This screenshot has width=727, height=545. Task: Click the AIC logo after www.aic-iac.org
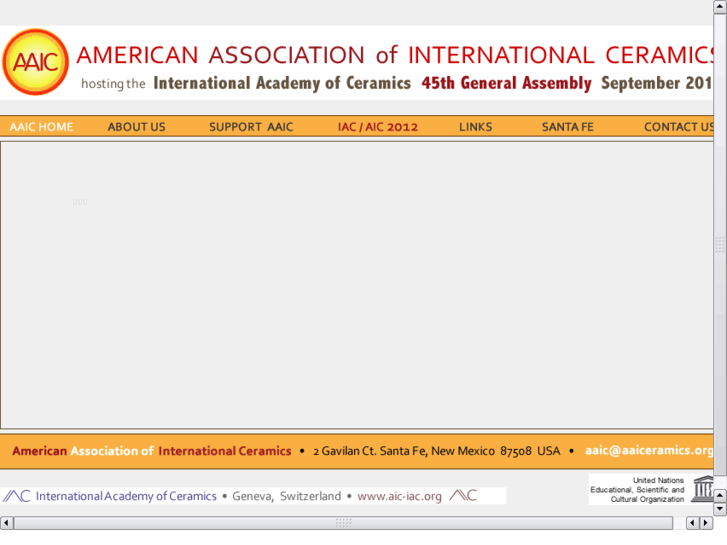(463, 495)
